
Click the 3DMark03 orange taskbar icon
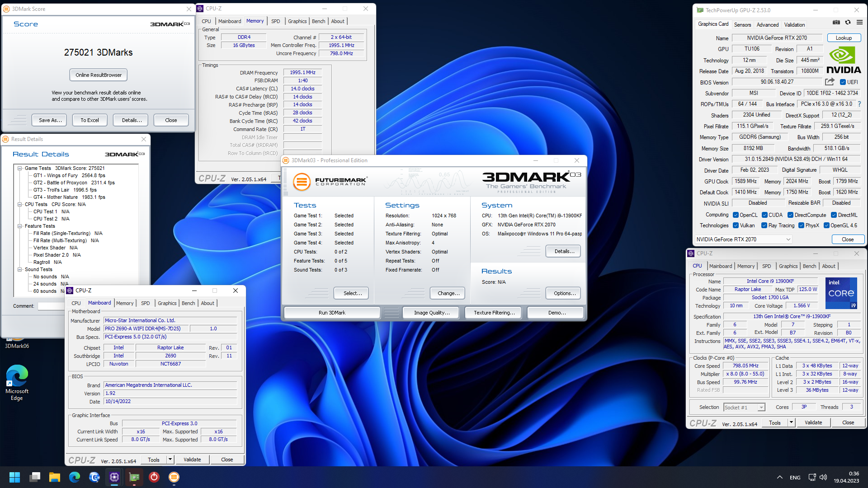174,477
